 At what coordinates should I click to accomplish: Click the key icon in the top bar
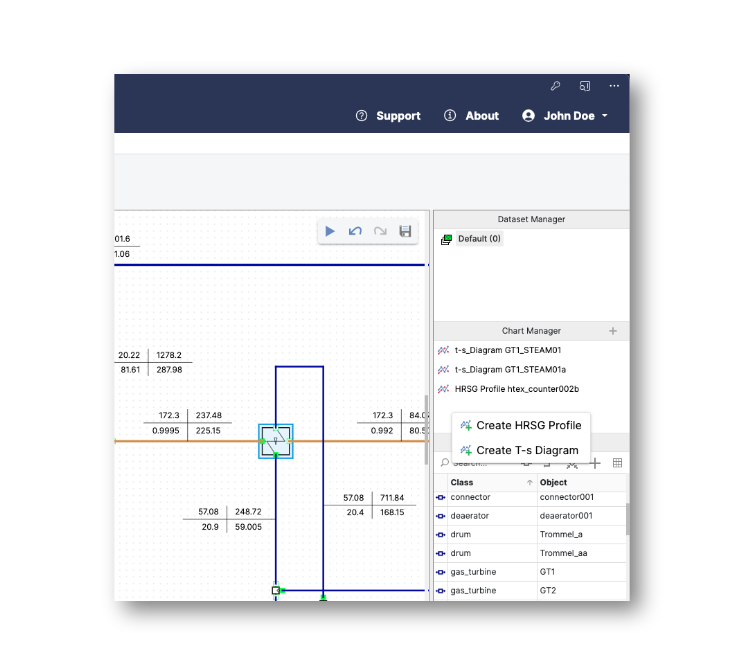556,86
